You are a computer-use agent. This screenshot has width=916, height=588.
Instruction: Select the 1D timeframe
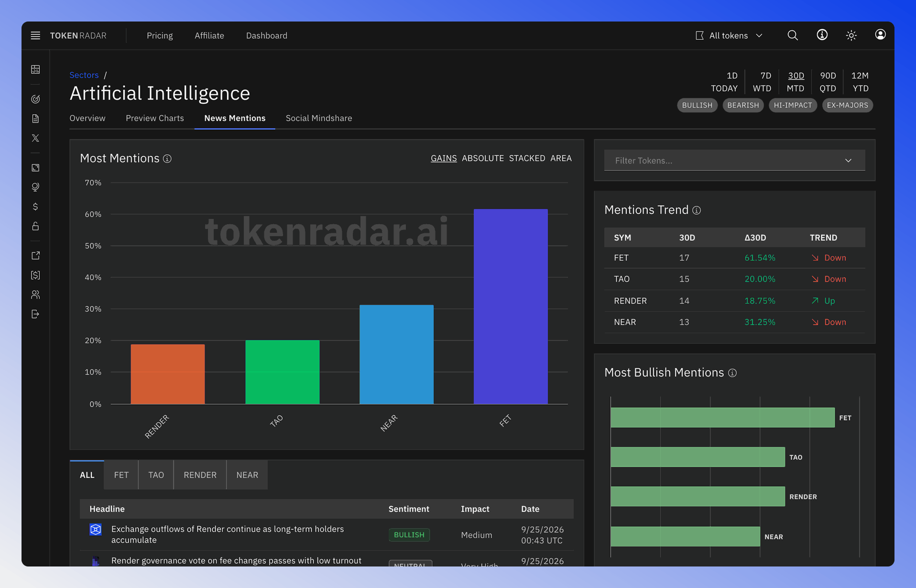click(x=731, y=76)
